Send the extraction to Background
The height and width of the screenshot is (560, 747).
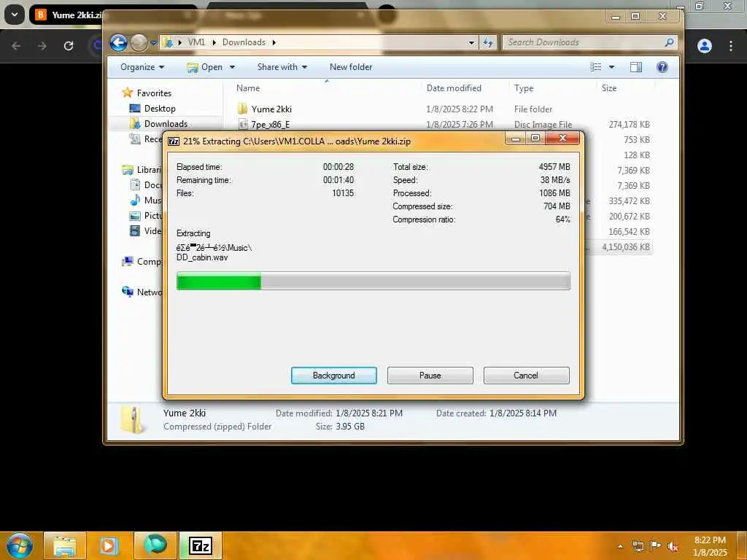click(x=333, y=376)
